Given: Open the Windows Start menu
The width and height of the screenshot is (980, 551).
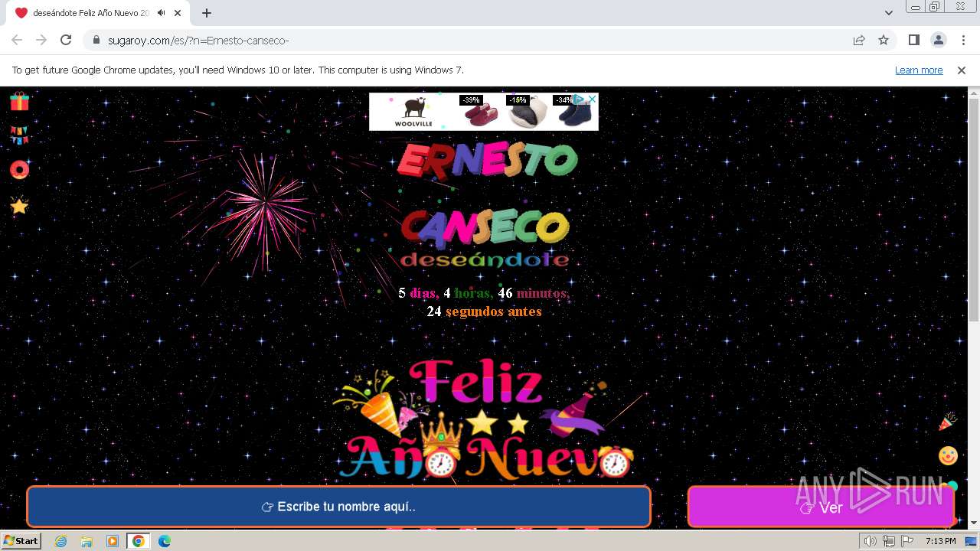Looking at the screenshot, I should click(x=21, y=541).
